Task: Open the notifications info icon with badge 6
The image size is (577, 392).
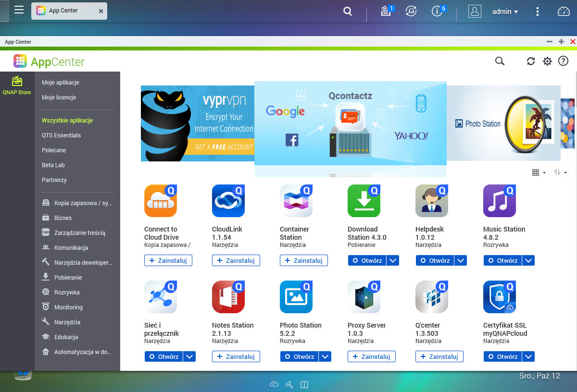Action: point(438,11)
